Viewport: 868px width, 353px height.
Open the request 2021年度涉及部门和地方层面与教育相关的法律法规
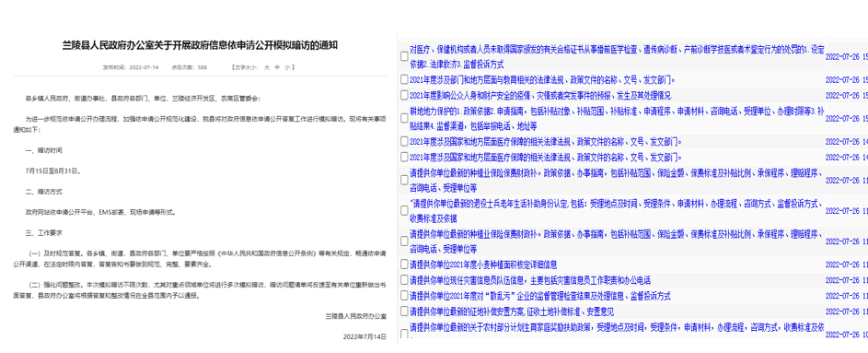pyautogui.click(x=542, y=79)
